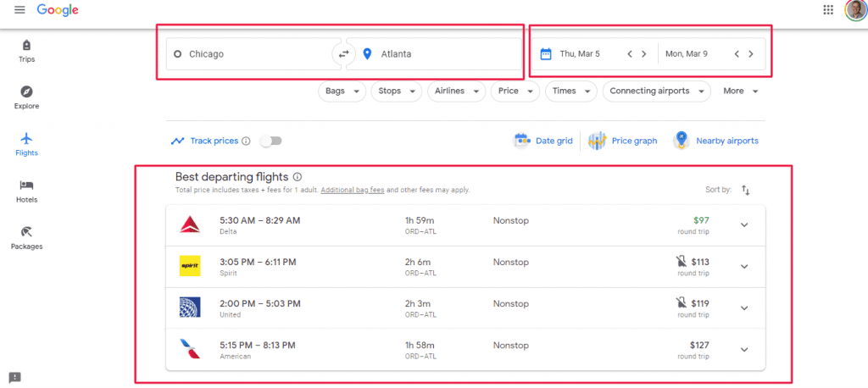Open the Price filter dropdown
The image size is (868, 388).
[515, 91]
